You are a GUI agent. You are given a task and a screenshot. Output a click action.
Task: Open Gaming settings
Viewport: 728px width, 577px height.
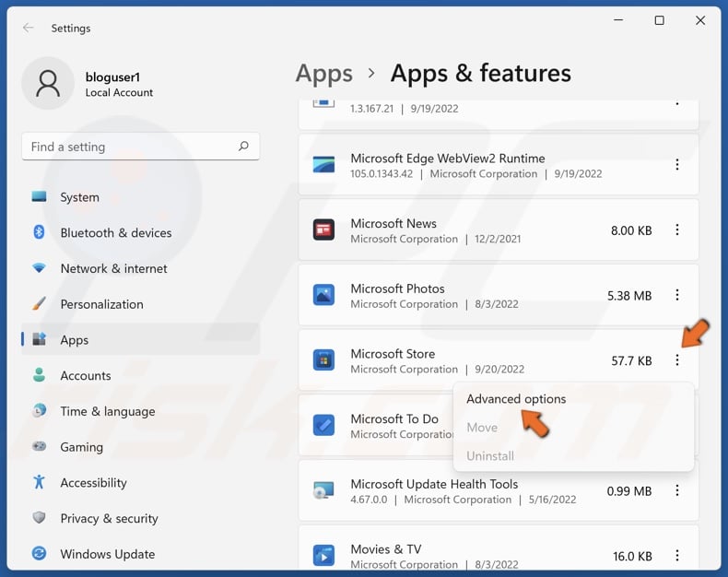pyautogui.click(x=140, y=447)
